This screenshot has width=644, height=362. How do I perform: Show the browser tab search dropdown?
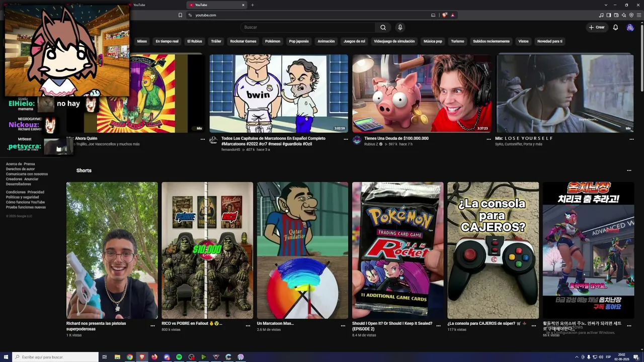(606, 5)
